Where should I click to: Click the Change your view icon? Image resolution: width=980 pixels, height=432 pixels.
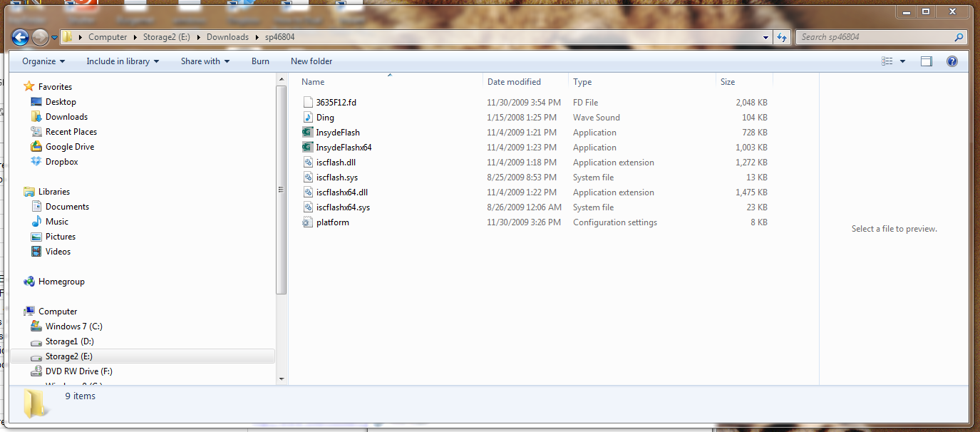[x=887, y=61]
